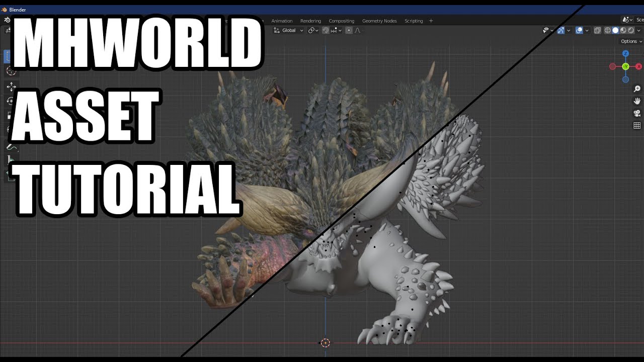The width and height of the screenshot is (644, 362).
Task: Toggle camera view with camera icon
Action: (x=637, y=113)
